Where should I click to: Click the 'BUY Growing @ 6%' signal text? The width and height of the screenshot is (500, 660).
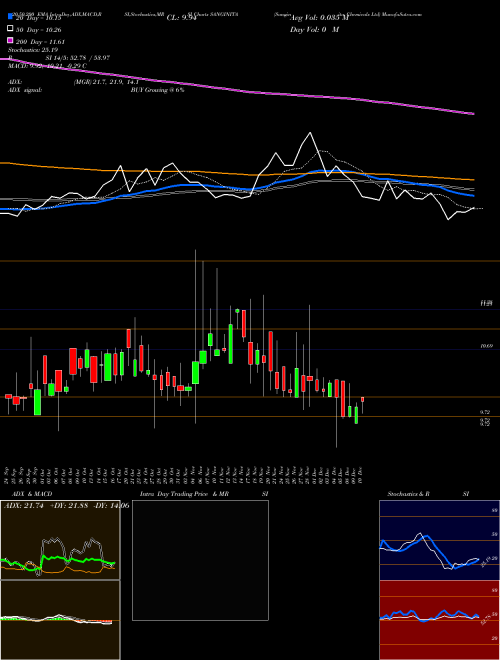tap(157, 90)
